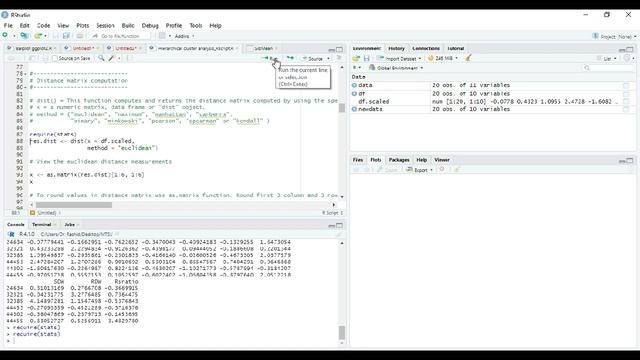Click the re-run previous code icon
Viewport: 640px width, 360px height.
tap(290, 58)
